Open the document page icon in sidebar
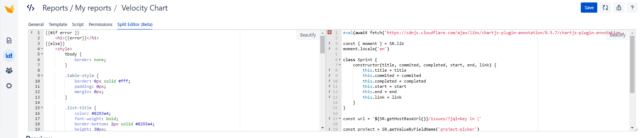 9,40
